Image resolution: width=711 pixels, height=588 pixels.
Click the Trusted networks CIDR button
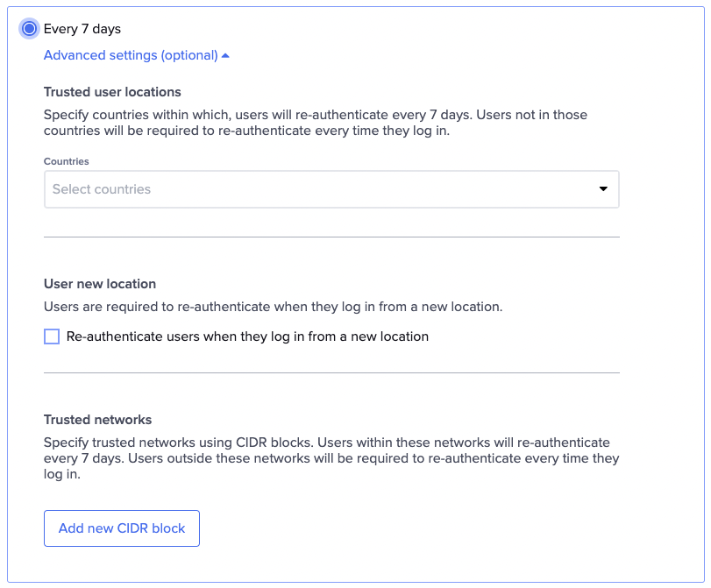click(x=121, y=528)
